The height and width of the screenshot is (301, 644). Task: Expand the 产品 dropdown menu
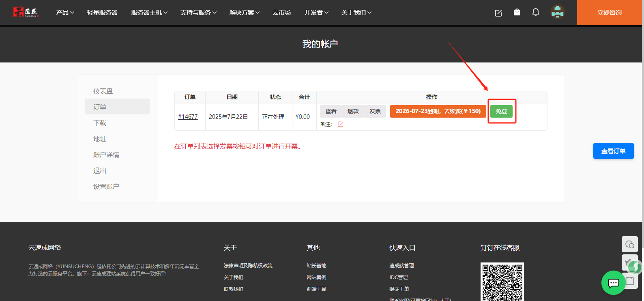[x=65, y=13]
